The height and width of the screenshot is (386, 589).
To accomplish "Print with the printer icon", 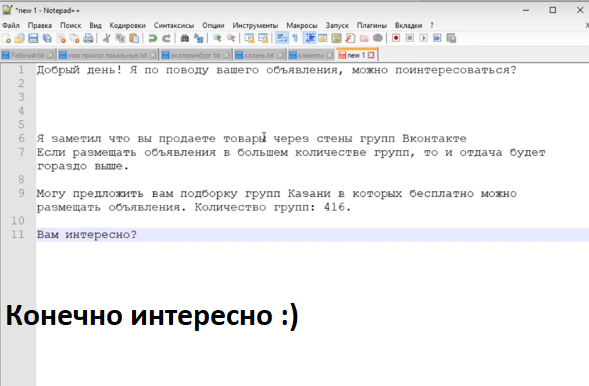I will [x=88, y=38].
